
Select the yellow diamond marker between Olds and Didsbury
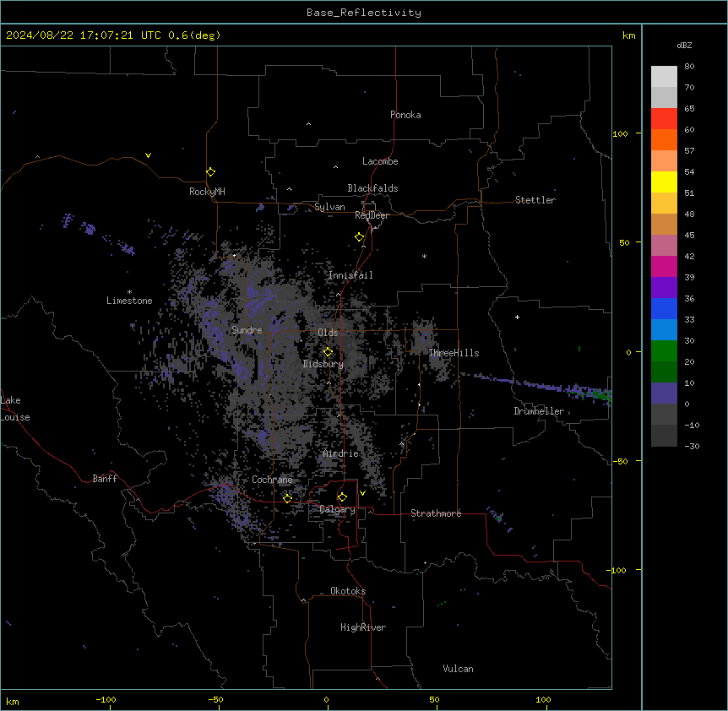(328, 352)
